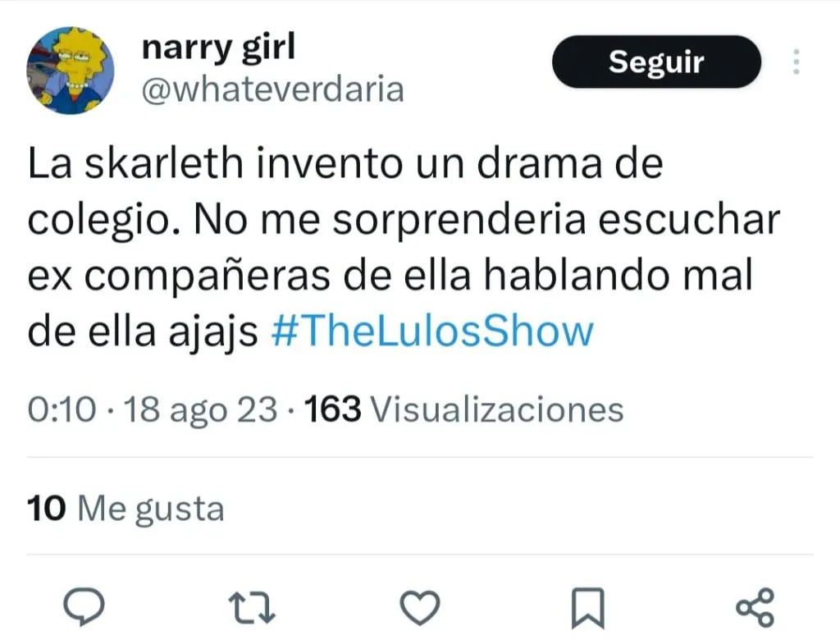This screenshot has height=640, width=840.
Task: Click the word skarleth in tweet
Action: pos(164,163)
